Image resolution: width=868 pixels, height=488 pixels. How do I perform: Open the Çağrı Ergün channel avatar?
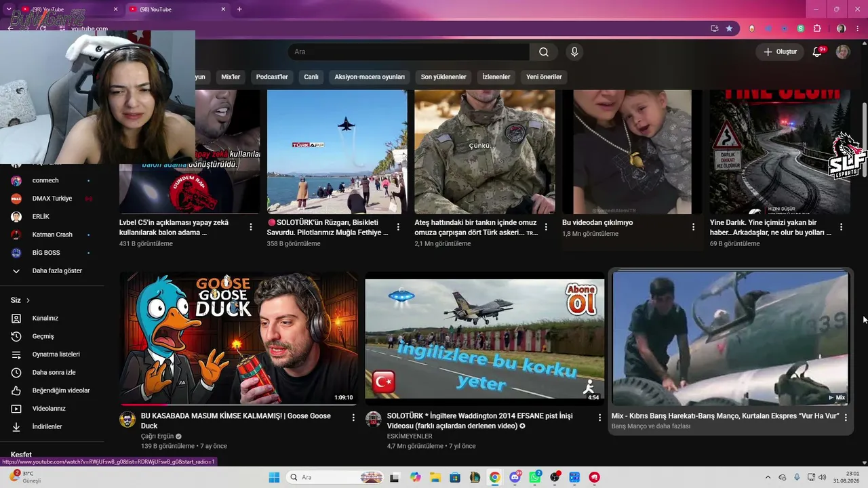[127, 419]
